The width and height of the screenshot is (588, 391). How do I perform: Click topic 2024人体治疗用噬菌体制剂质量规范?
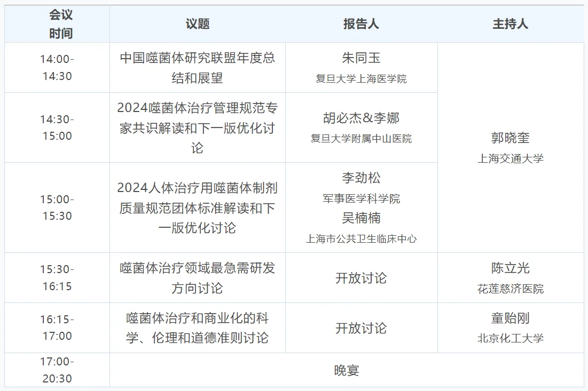(198, 208)
